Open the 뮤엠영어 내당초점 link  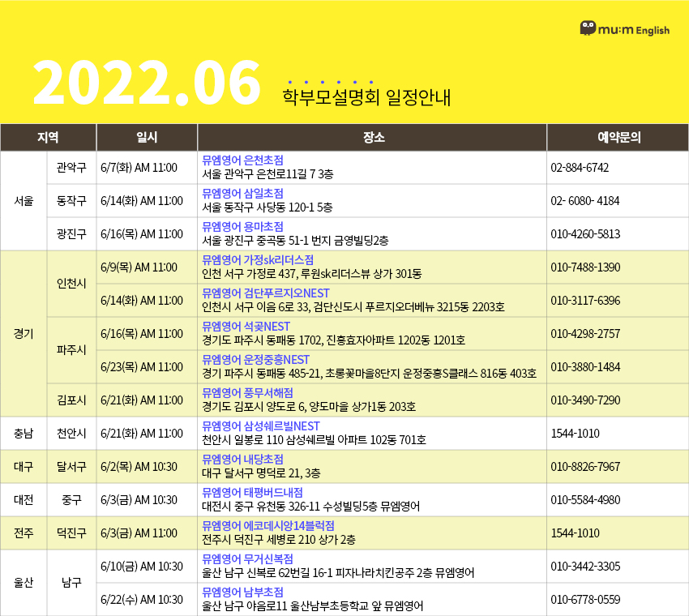coord(242,459)
